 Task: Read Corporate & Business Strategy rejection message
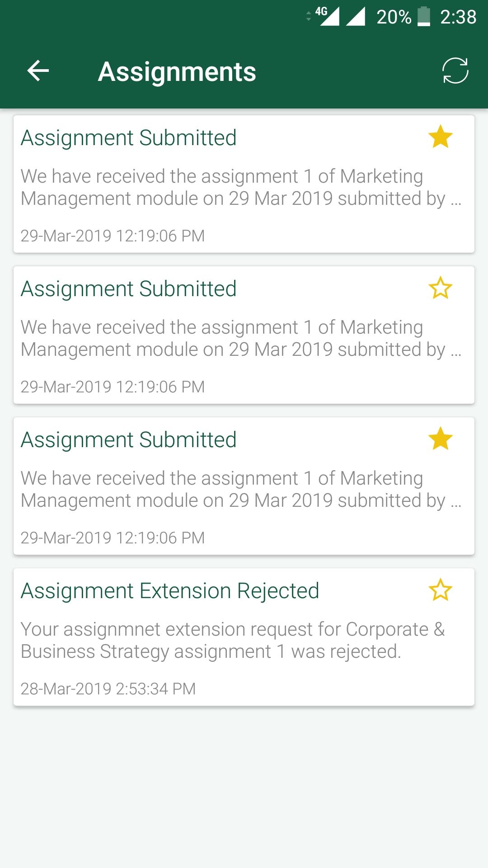coord(233,640)
